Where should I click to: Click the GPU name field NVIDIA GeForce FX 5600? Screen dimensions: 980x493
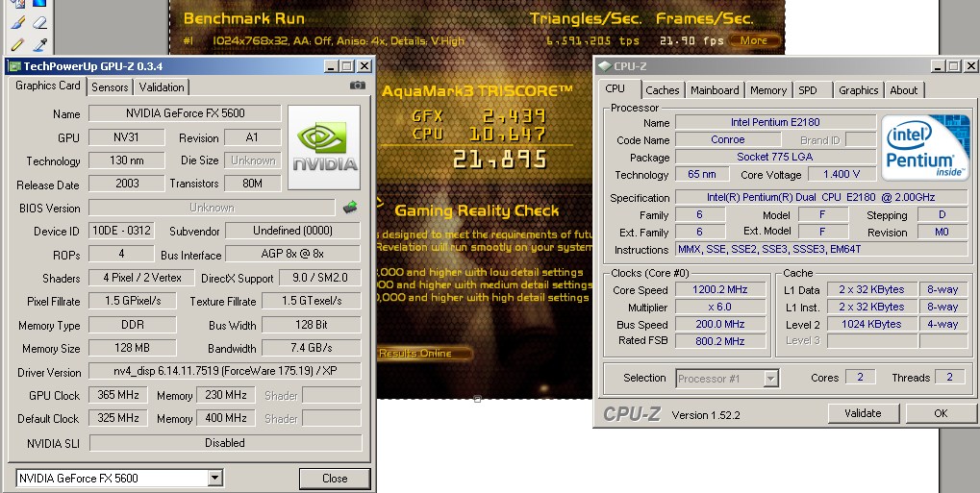pos(185,113)
